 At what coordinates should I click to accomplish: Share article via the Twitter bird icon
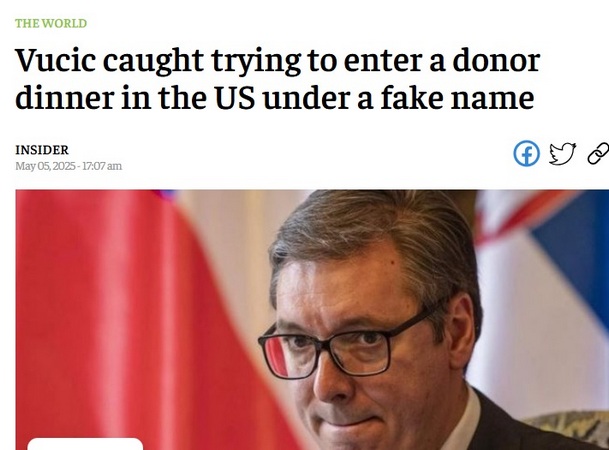pyautogui.click(x=562, y=153)
